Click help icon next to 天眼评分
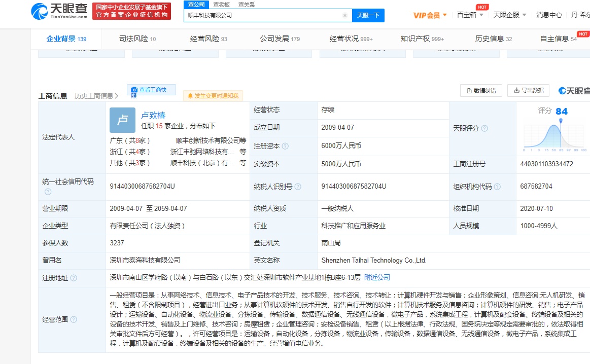The width and height of the screenshot is (590, 364). (484, 128)
